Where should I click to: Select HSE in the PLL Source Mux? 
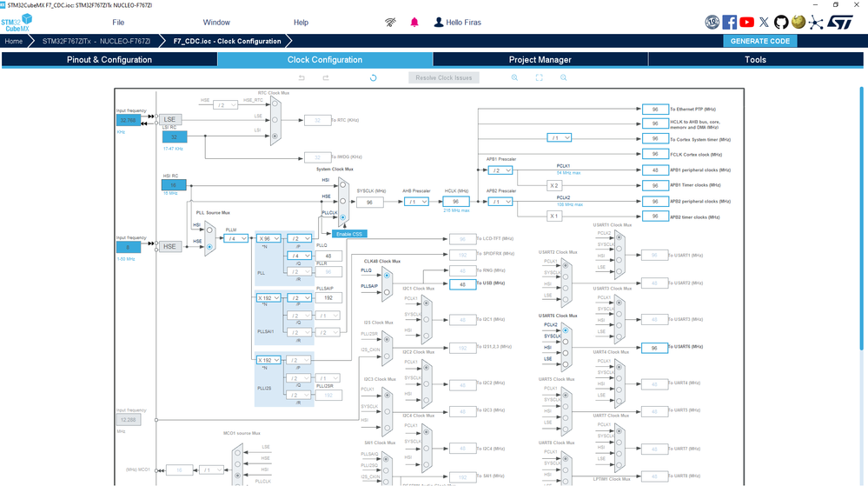coord(209,247)
